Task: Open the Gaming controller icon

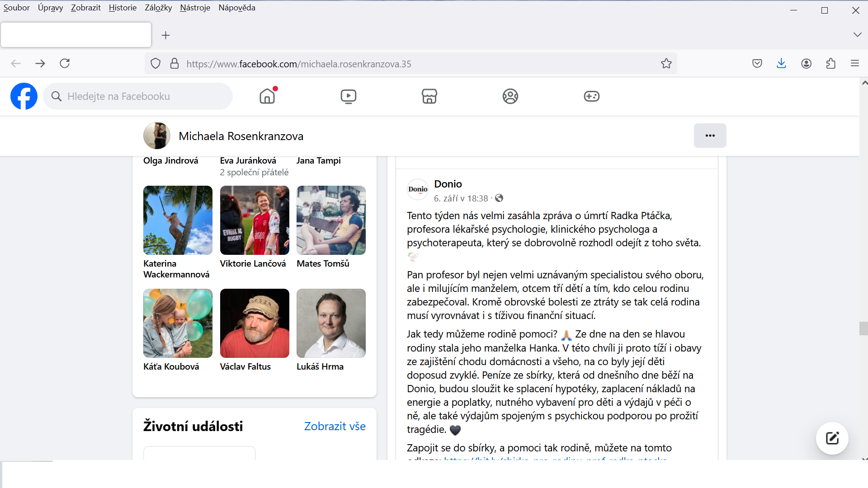Action: pos(591,96)
